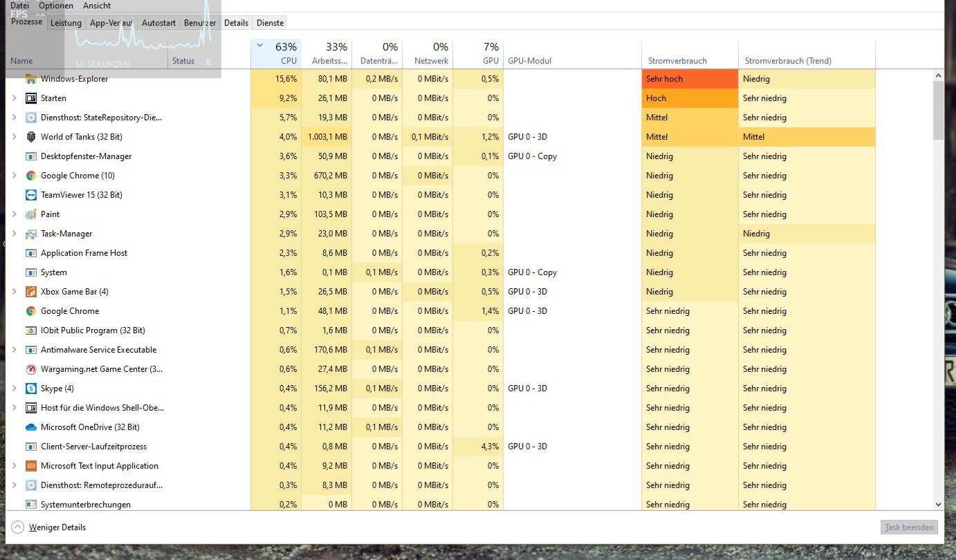
Task: Click the Weniger Details link
Action: (57, 527)
